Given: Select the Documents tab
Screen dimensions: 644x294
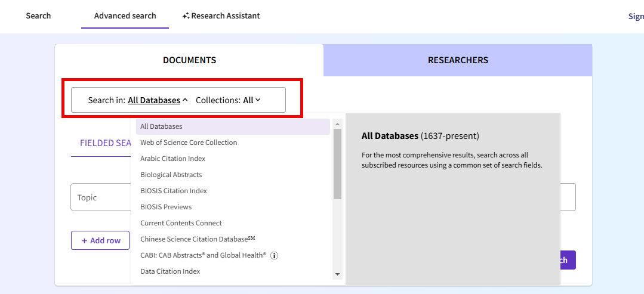Looking at the screenshot, I should (189, 60).
